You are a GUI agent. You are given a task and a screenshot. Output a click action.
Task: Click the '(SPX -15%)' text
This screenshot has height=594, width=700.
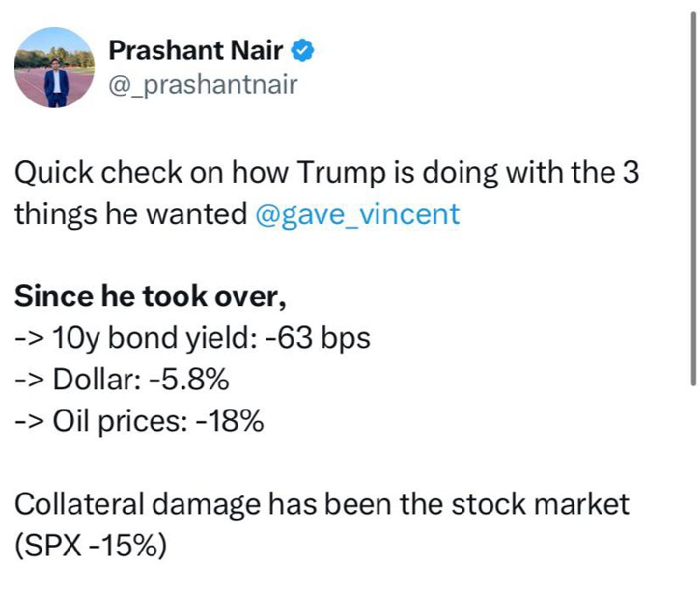[x=91, y=546]
